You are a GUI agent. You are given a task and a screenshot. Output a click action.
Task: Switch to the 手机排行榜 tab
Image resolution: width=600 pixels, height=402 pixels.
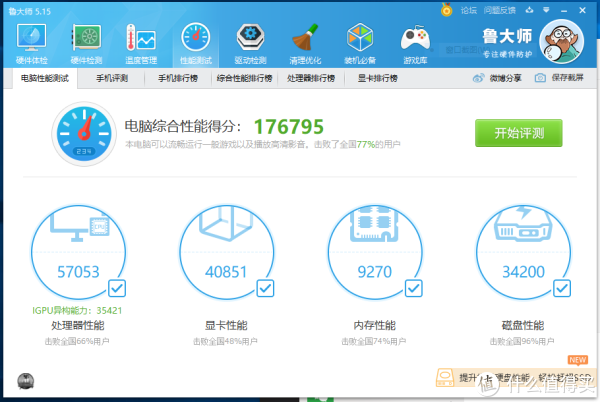coord(178,78)
